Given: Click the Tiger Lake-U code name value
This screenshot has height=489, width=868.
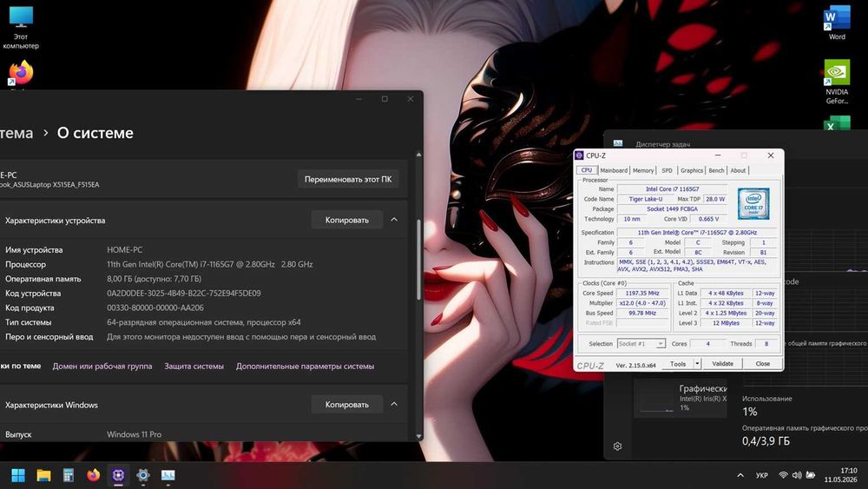Looking at the screenshot, I should [645, 199].
